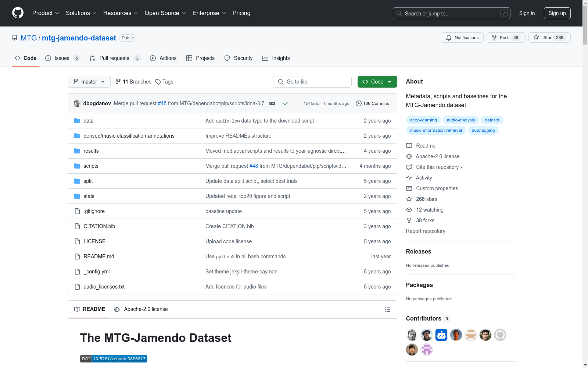View the 11 Branches link
This screenshot has height=368, width=588.
click(133, 82)
